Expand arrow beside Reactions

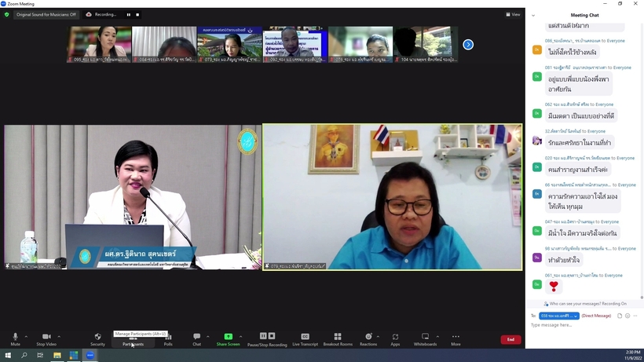click(x=378, y=337)
